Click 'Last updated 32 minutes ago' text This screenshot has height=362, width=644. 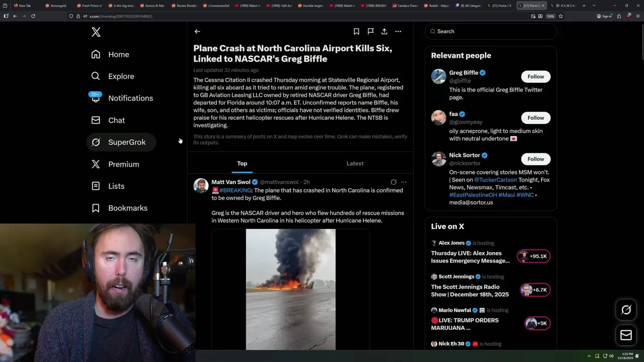(x=226, y=70)
